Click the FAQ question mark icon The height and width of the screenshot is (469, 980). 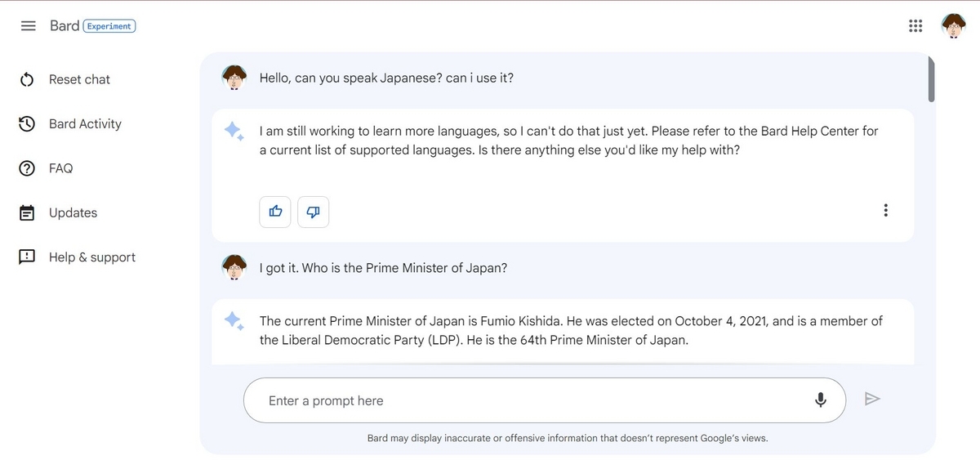[27, 168]
